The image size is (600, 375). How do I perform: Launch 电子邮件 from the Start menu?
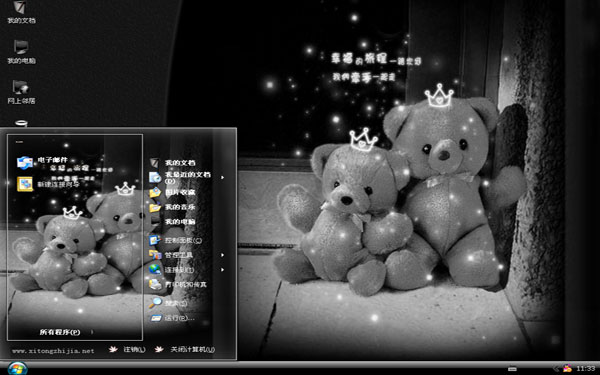point(43,162)
